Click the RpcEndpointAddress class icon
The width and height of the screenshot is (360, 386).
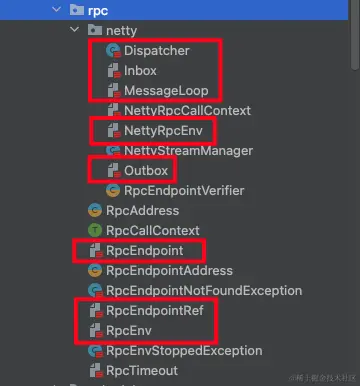click(95, 270)
